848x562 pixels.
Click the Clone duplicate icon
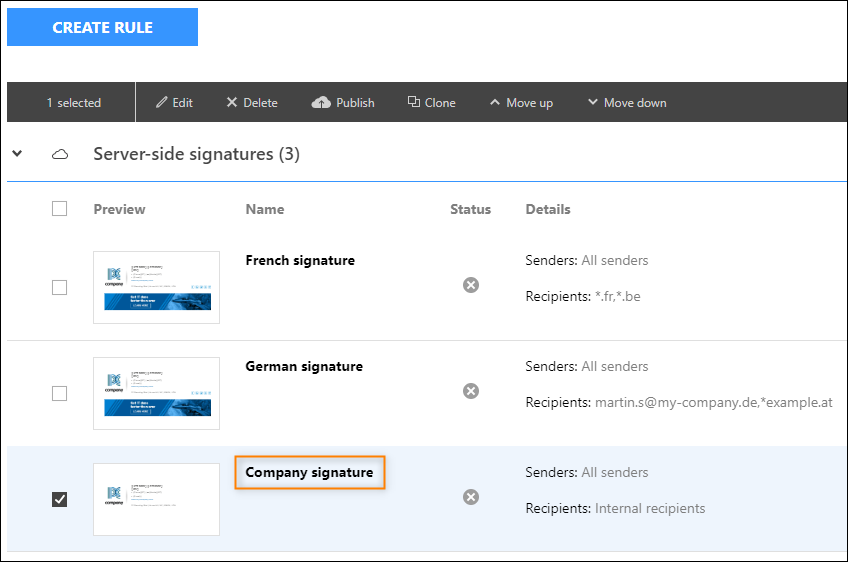[414, 102]
